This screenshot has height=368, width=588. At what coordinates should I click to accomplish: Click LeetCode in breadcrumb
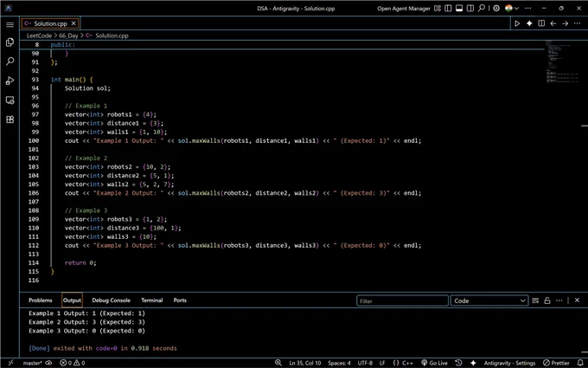click(x=40, y=36)
